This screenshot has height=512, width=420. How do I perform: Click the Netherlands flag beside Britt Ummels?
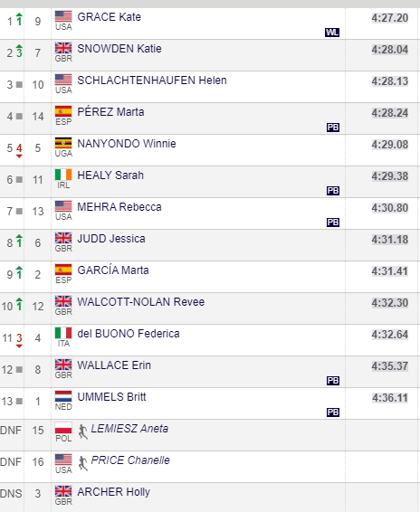[x=63, y=396]
